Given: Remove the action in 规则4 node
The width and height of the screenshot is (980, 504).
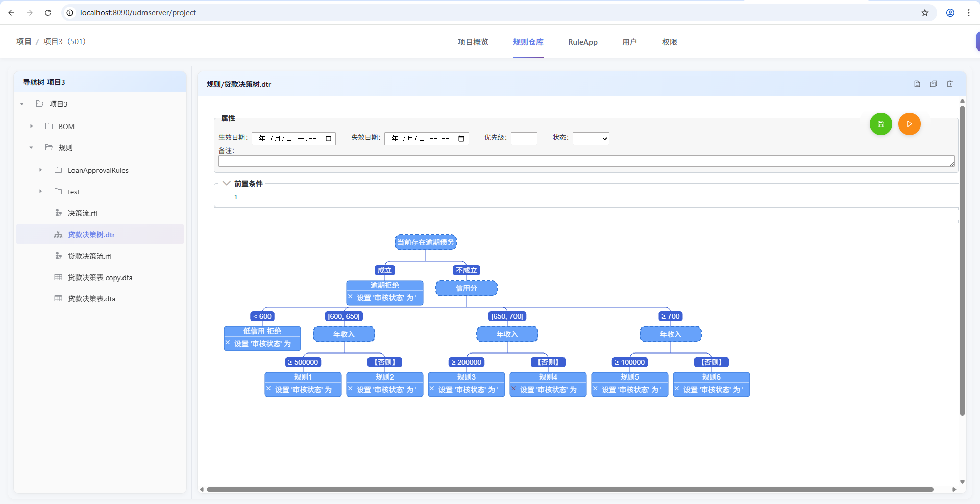Looking at the screenshot, I should (513, 389).
